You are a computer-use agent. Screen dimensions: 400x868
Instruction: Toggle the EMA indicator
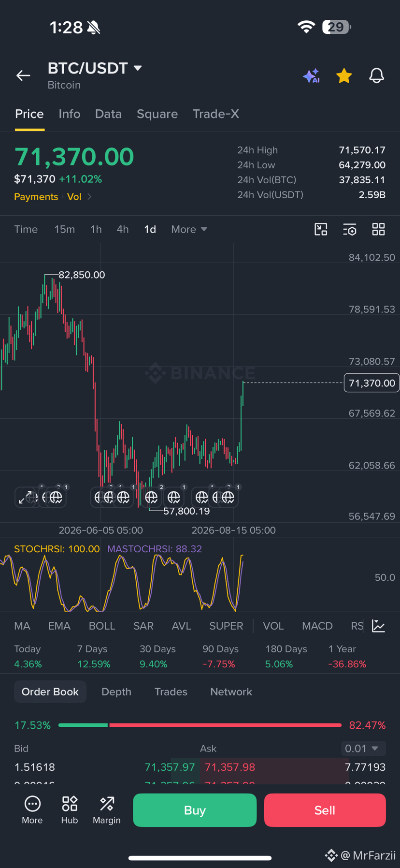click(59, 626)
